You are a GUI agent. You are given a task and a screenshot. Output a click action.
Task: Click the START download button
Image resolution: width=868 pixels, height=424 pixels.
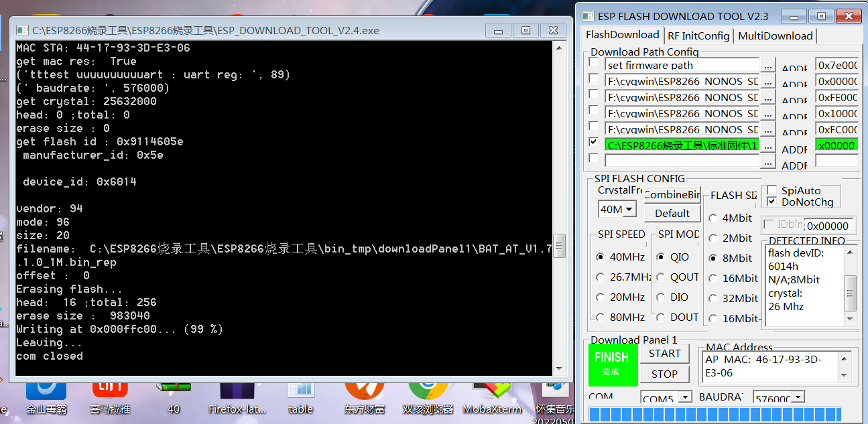(665, 354)
